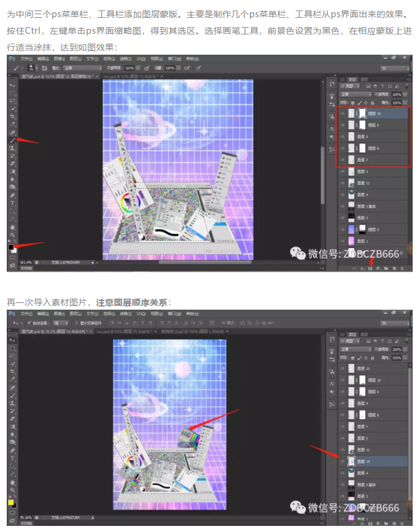Hide 图层 3 副本 in first screenshot
The height and width of the screenshot is (529, 420).
[x=343, y=206]
